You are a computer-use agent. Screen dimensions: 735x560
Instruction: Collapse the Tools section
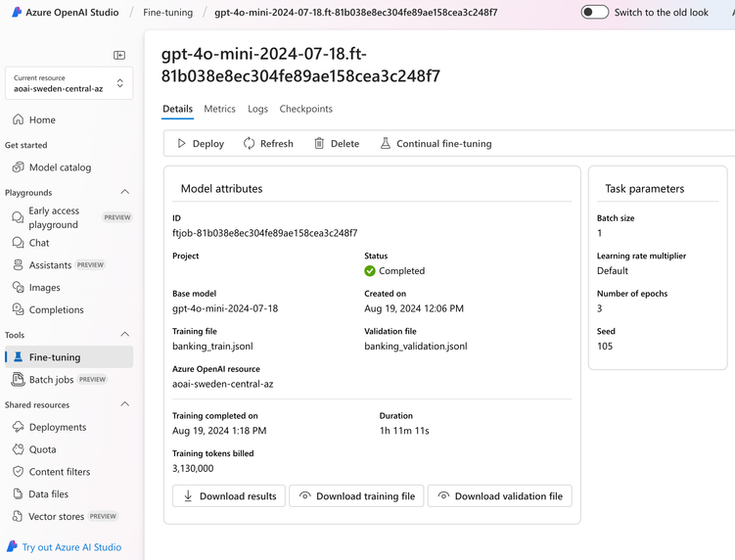(124, 335)
